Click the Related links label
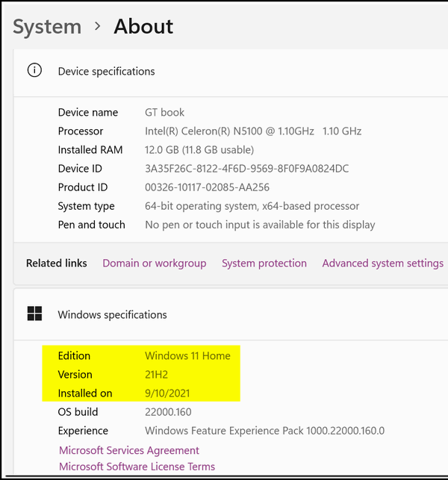The image size is (448, 480). tap(56, 264)
